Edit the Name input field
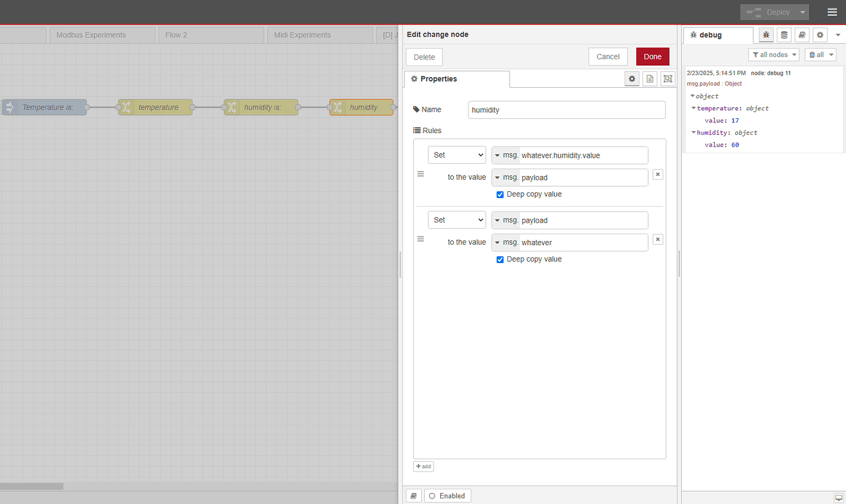The image size is (846, 504). [x=566, y=110]
